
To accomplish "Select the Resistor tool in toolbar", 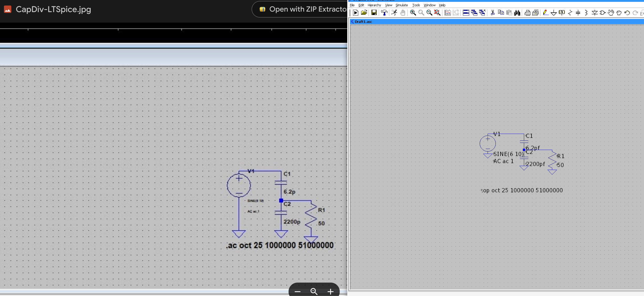I will (x=570, y=13).
